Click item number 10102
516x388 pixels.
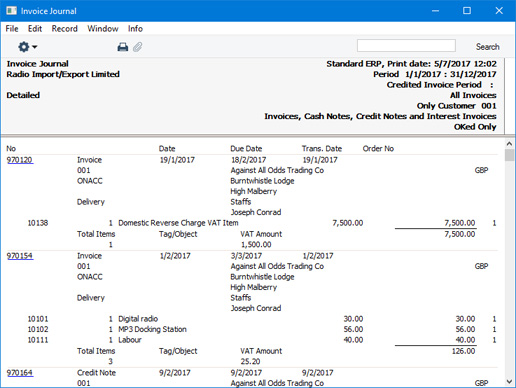tap(38, 329)
